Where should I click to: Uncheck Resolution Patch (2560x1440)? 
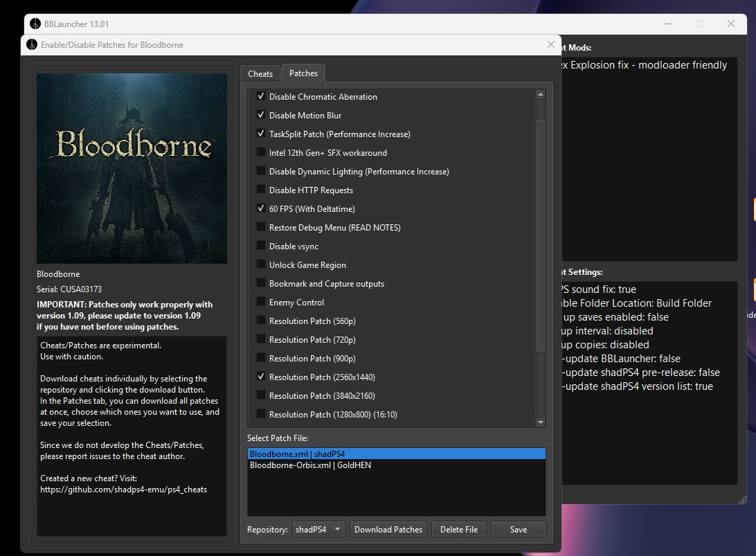pyautogui.click(x=261, y=377)
